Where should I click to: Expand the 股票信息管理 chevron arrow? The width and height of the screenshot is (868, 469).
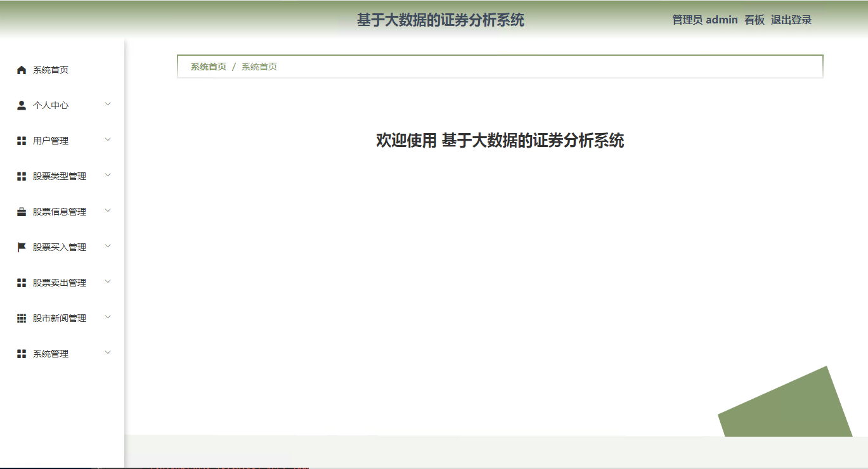click(x=108, y=210)
